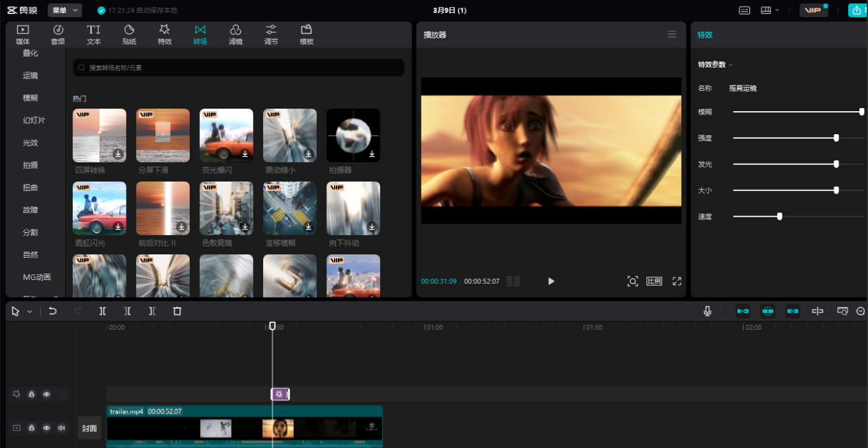
Task: Toggle the auto-snapping button in timeline toolbar
Action: tap(768, 311)
